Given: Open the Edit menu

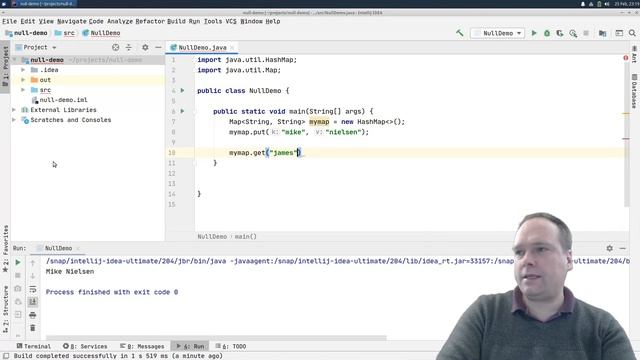Looking at the screenshot, I should click(x=28, y=21).
